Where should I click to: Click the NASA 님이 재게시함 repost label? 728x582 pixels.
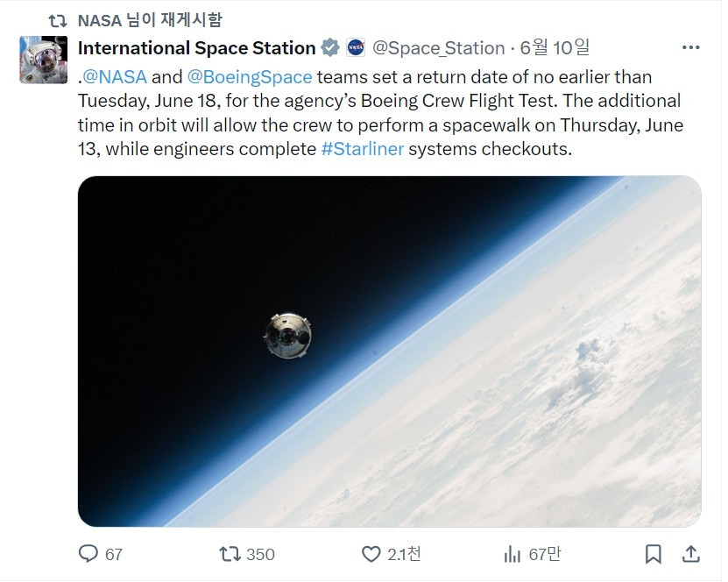[150, 20]
